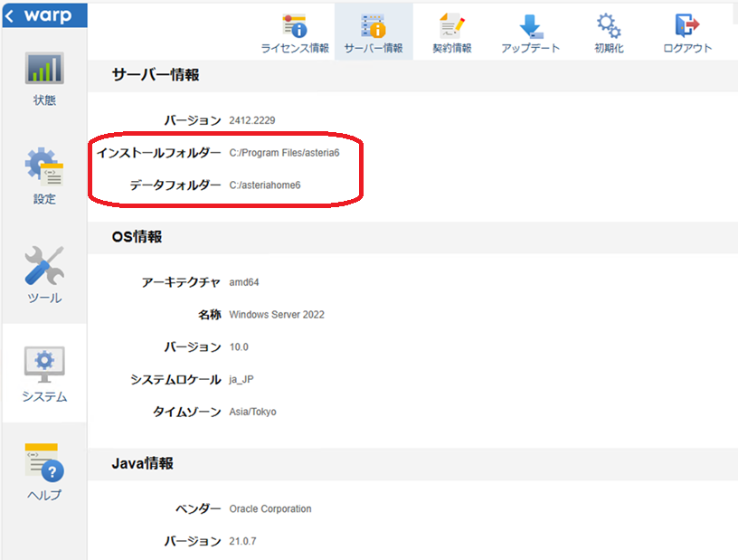Click the version value 2412.2229
Image resolution: width=738 pixels, height=560 pixels.
point(252,120)
